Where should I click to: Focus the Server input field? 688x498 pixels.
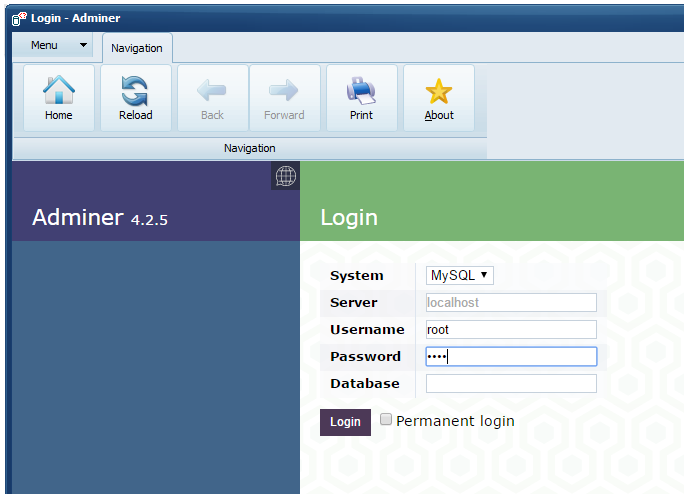511,302
